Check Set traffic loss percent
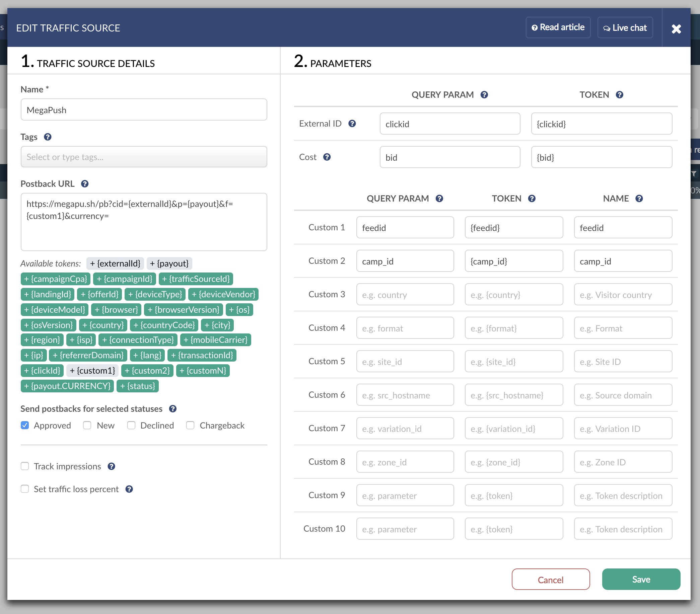 pyautogui.click(x=25, y=489)
